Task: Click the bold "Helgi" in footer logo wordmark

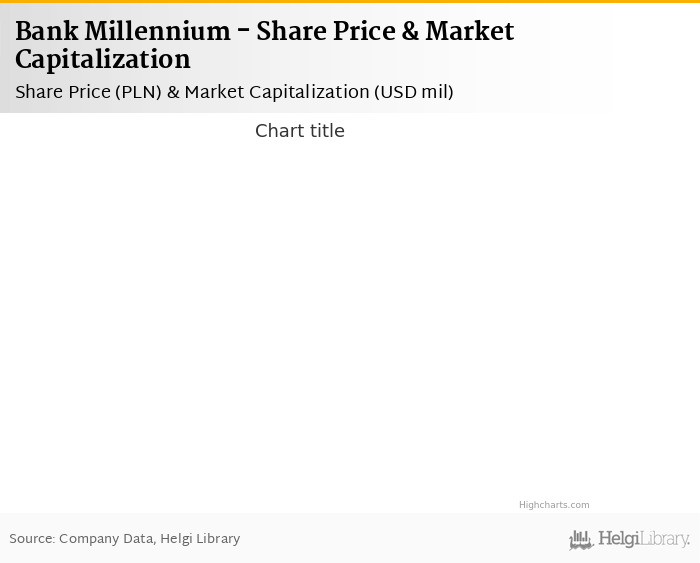Action: (620, 540)
